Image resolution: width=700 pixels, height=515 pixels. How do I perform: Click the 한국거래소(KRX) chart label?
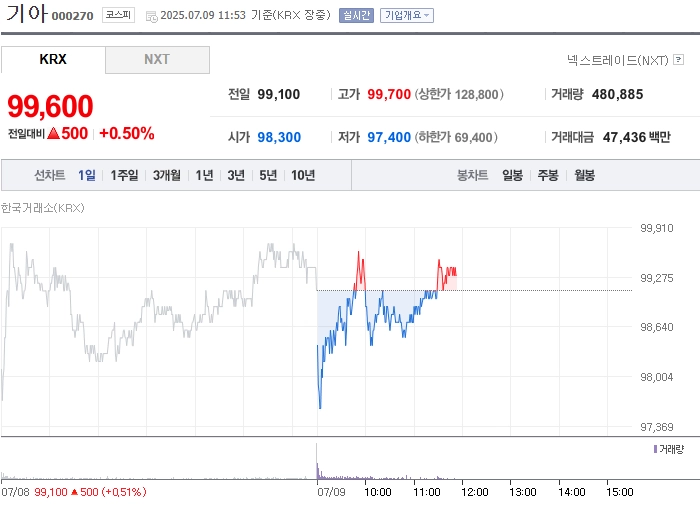click(x=42, y=208)
